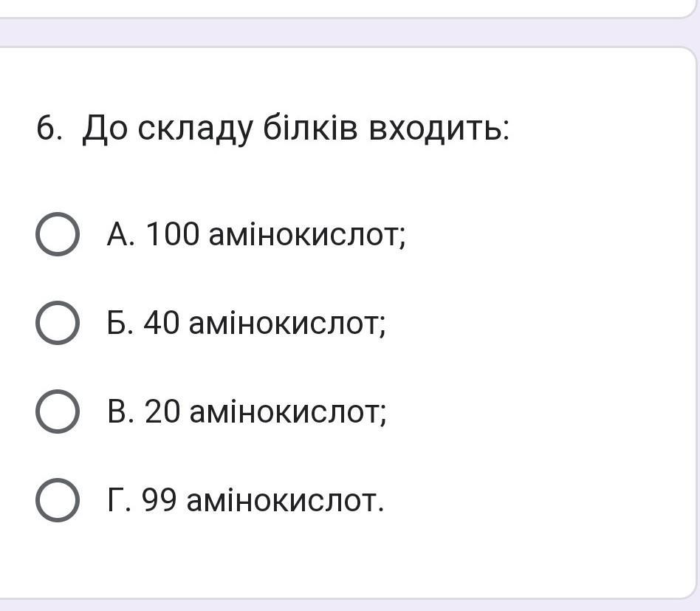Mark radio option В. 20 амінокислот
This screenshot has width=700, height=611.
pos(57,412)
